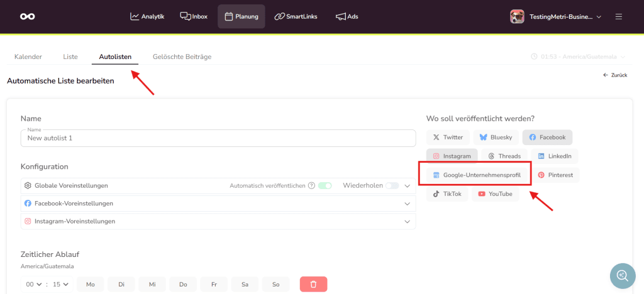Open the hamburger menu icon
This screenshot has width=644, height=294.
pyautogui.click(x=619, y=16)
